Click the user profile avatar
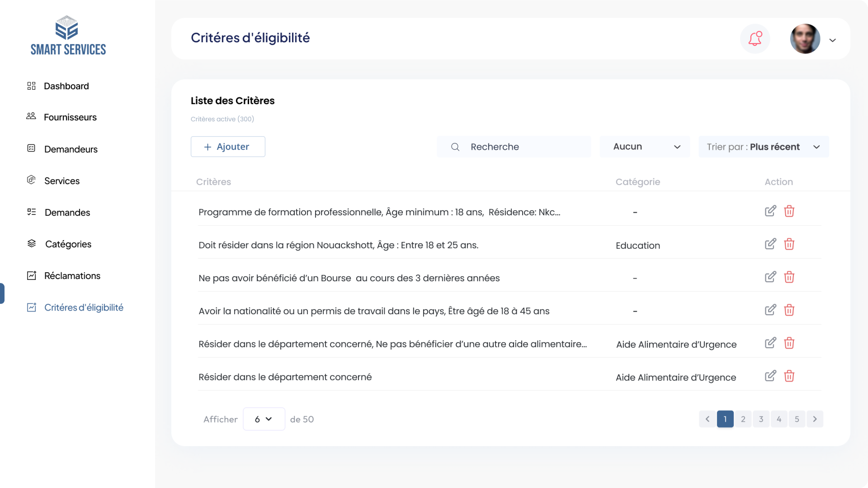Image resolution: width=868 pixels, height=488 pixels. point(805,39)
